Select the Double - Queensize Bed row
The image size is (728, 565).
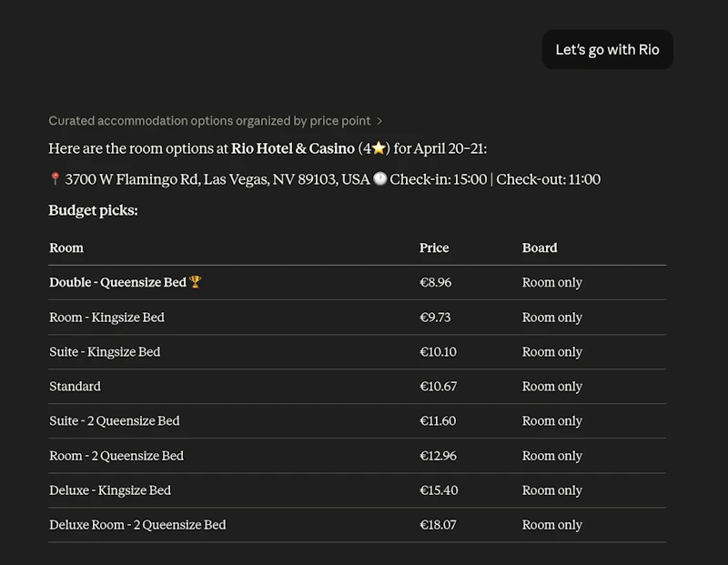tap(357, 282)
